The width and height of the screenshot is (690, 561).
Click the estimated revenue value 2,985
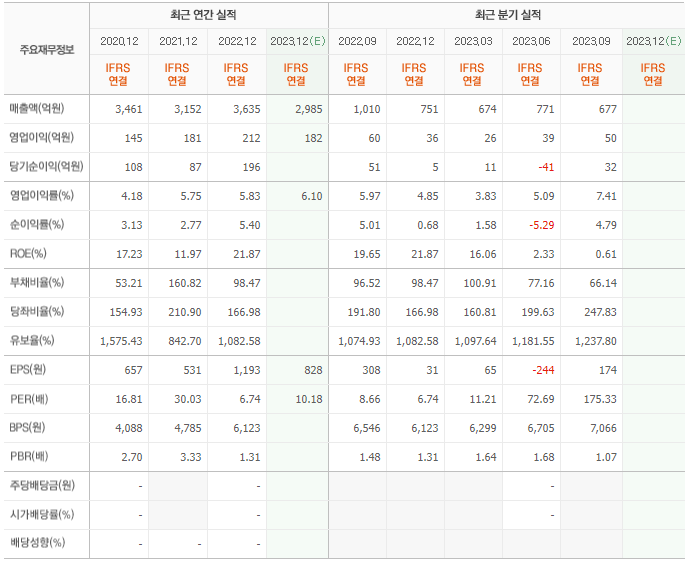309,109
